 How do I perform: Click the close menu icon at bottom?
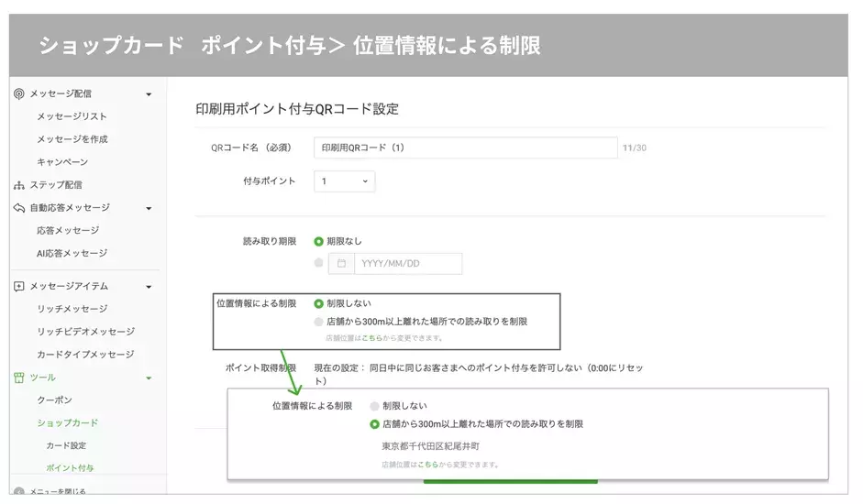pos(18,491)
